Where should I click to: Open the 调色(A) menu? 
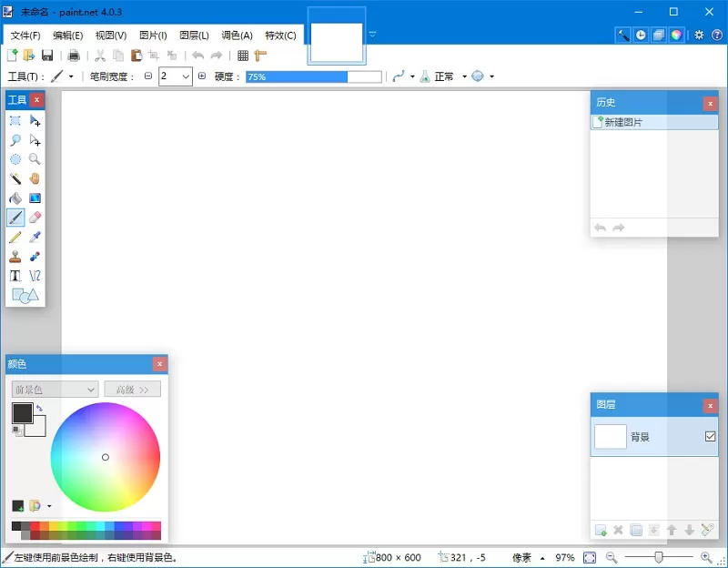pos(237,35)
